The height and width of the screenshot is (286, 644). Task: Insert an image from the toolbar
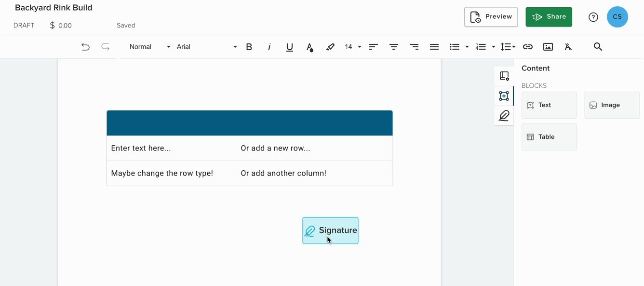coord(548,47)
